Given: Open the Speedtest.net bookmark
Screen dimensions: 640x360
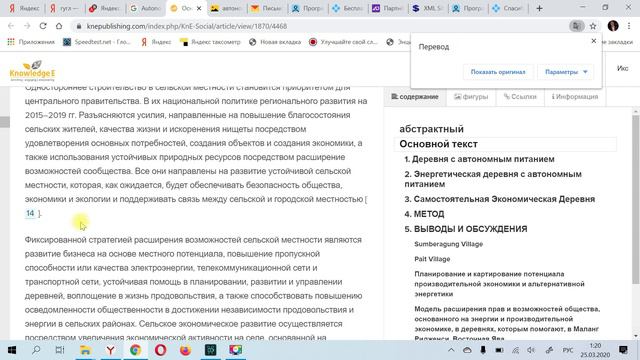Looking at the screenshot, I should point(97,42).
